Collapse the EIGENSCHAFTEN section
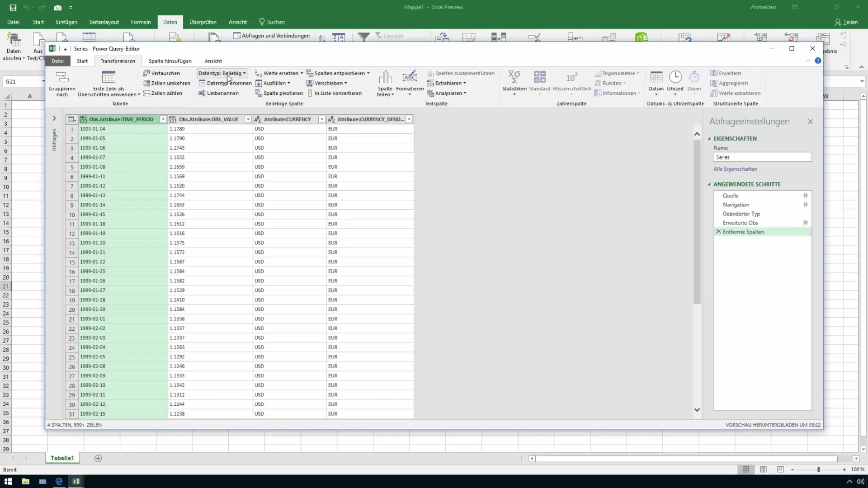868x488 pixels. pos(709,139)
